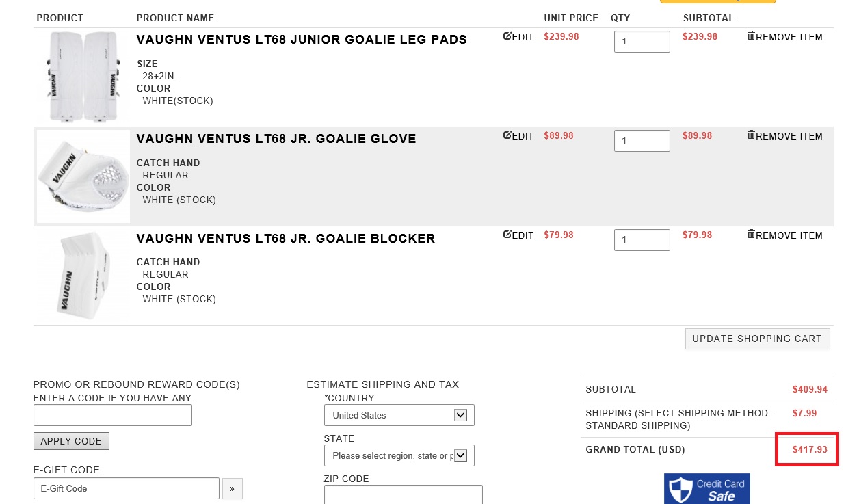Click quantity box for Jr. Goalie Blocker
846x504 pixels.
[642, 240]
